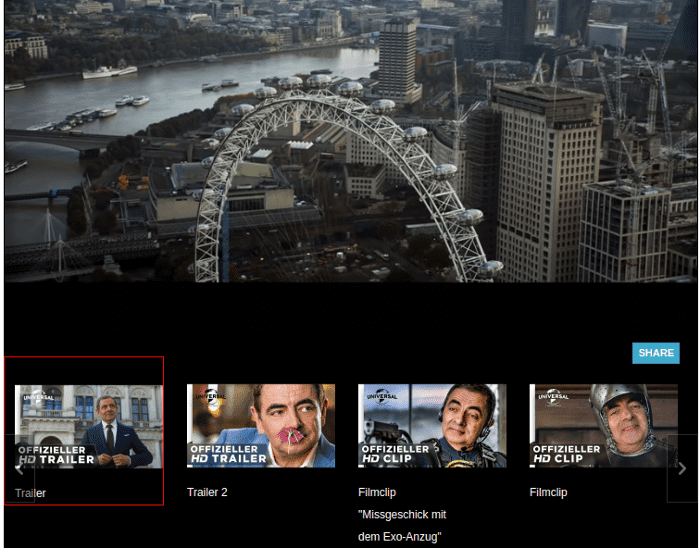Click the left carousel arrow
Viewport: 700px width, 548px height.
click(x=19, y=469)
